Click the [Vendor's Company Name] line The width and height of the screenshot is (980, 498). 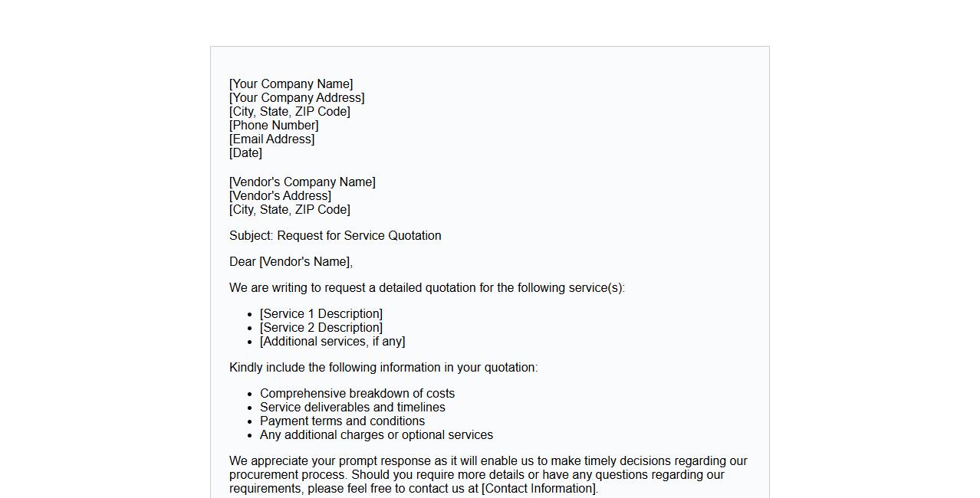tap(302, 182)
